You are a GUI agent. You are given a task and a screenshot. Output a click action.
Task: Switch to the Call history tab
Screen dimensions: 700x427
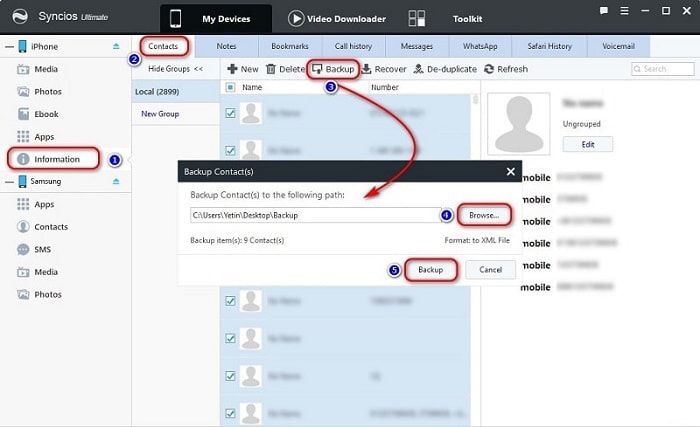(x=355, y=46)
